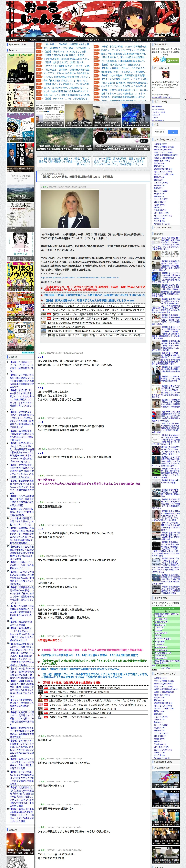186x868 pixels.
Task: Open the footballnet mutual link
Action: click(156, 115)
